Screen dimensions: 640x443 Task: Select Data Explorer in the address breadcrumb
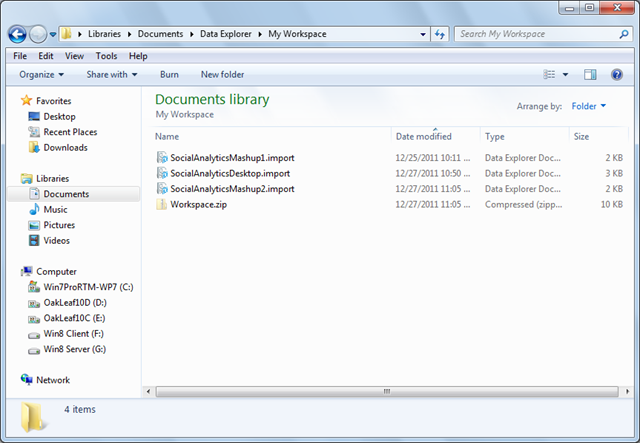226,34
